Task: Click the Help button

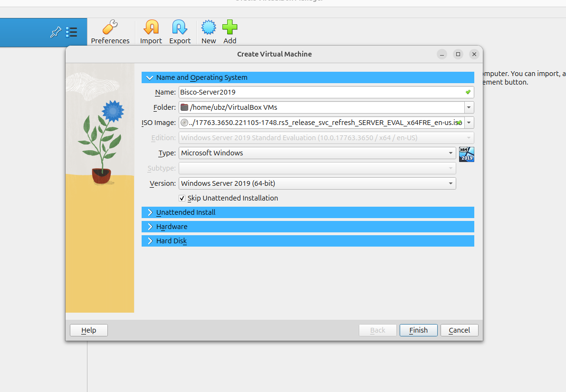Action: tap(89, 330)
